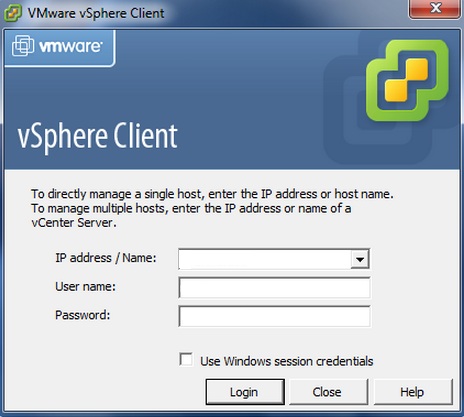The height and width of the screenshot is (417, 464).
Task: Focus the User name text field
Action: [274, 288]
